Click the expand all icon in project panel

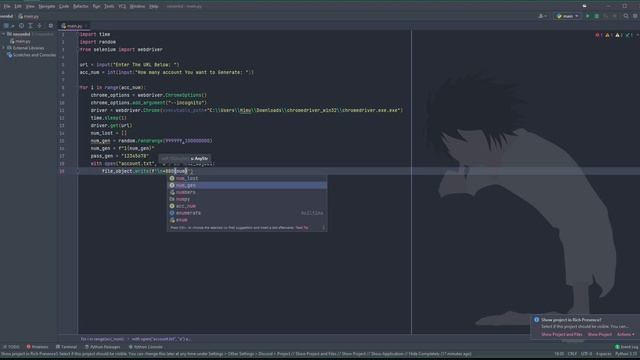coord(30,25)
